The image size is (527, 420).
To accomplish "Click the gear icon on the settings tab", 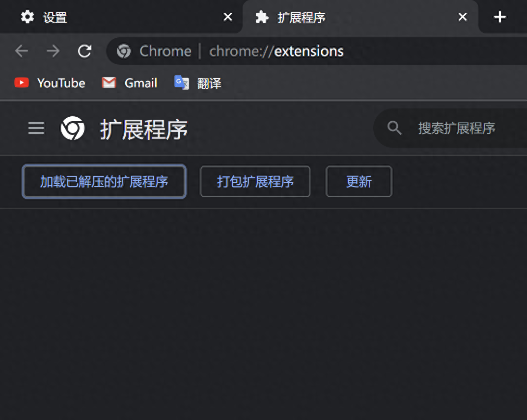I will click(28, 17).
